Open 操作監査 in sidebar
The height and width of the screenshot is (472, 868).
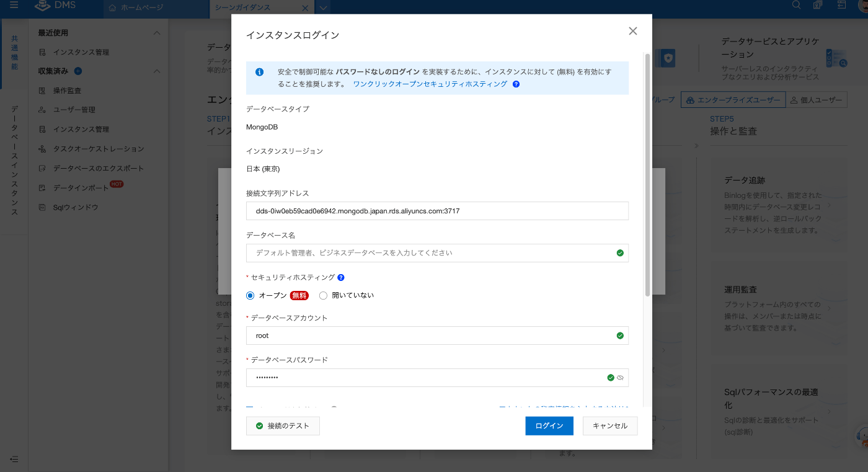pos(67,91)
